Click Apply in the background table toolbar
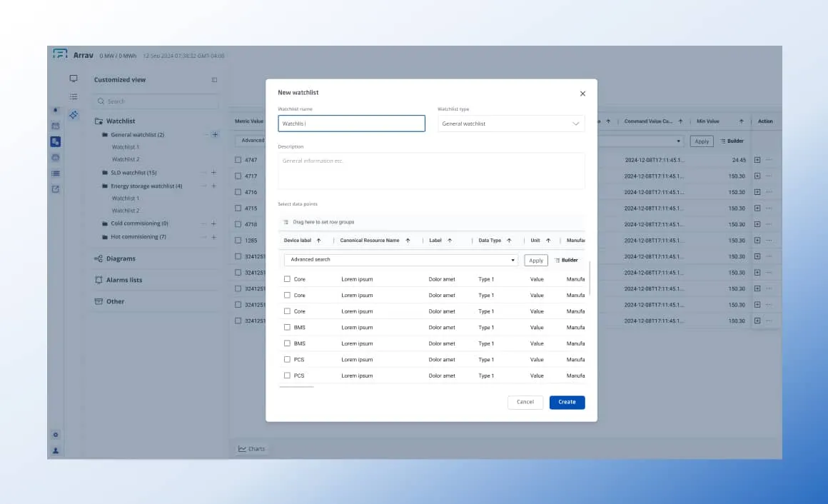 click(x=702, y=141)
